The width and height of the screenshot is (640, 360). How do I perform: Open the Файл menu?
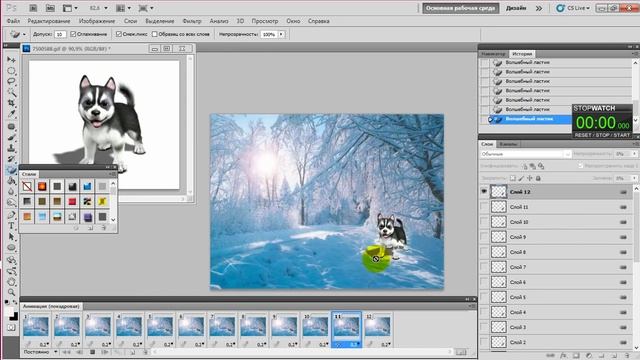(13, 21)
